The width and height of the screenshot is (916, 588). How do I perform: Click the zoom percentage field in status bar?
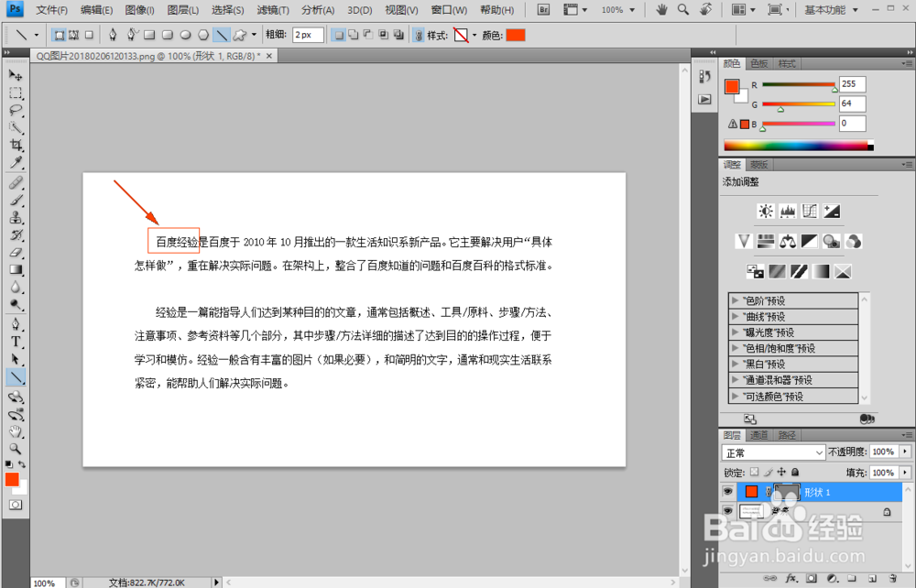pyautogui.click(x=46, y=583)
